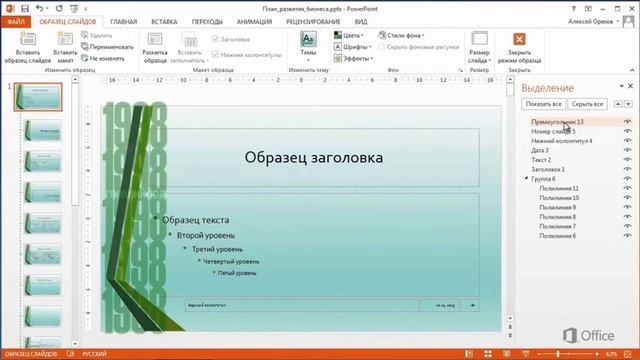Redo action in quick access toolbar

(x=60, y=9)
